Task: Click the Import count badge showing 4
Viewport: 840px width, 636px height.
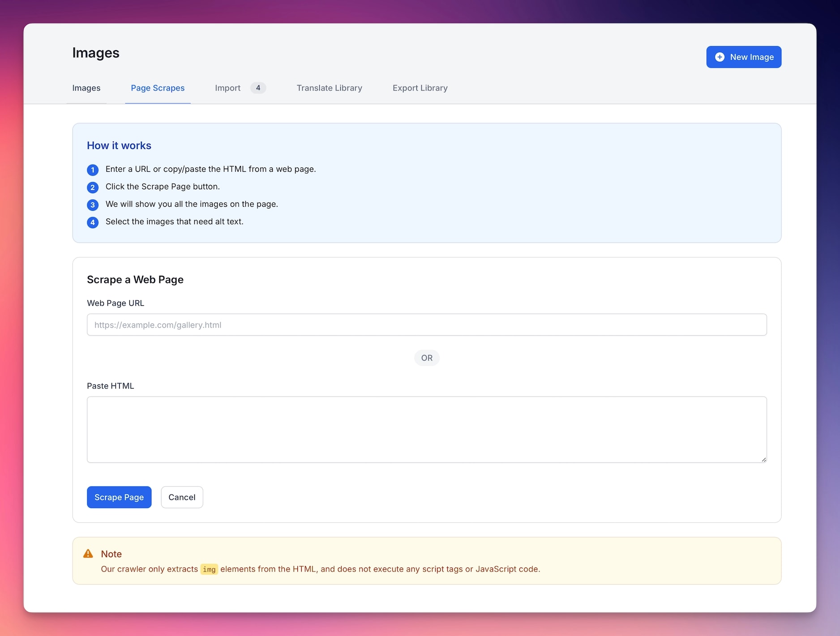Action: [x=258, y=88]
